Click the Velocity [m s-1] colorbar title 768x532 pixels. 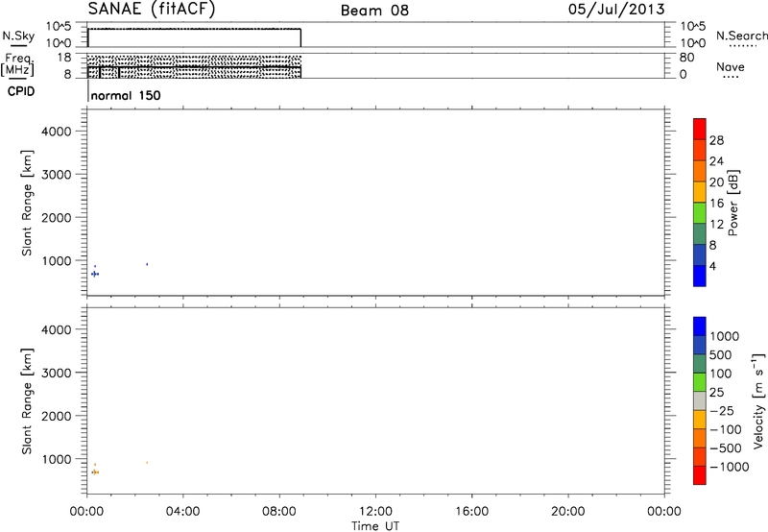tap(758, 400)
